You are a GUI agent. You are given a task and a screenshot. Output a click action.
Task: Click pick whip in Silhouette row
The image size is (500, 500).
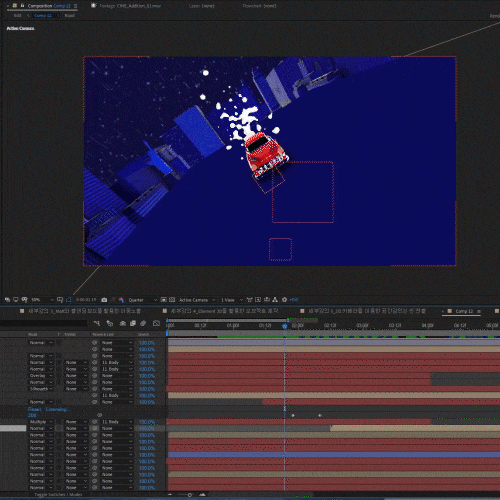point(95,389)
